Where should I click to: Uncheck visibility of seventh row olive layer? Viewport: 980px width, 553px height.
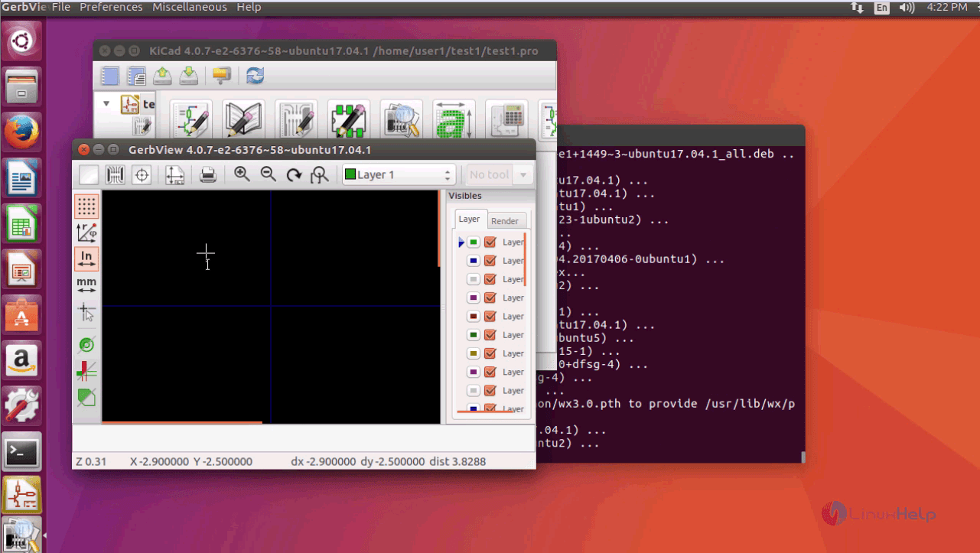coord(490,353)
